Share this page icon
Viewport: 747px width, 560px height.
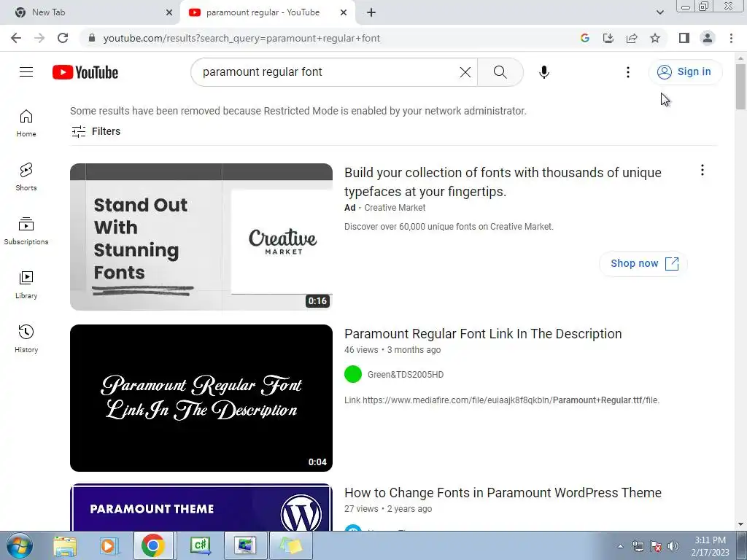(x=632, y=38)
